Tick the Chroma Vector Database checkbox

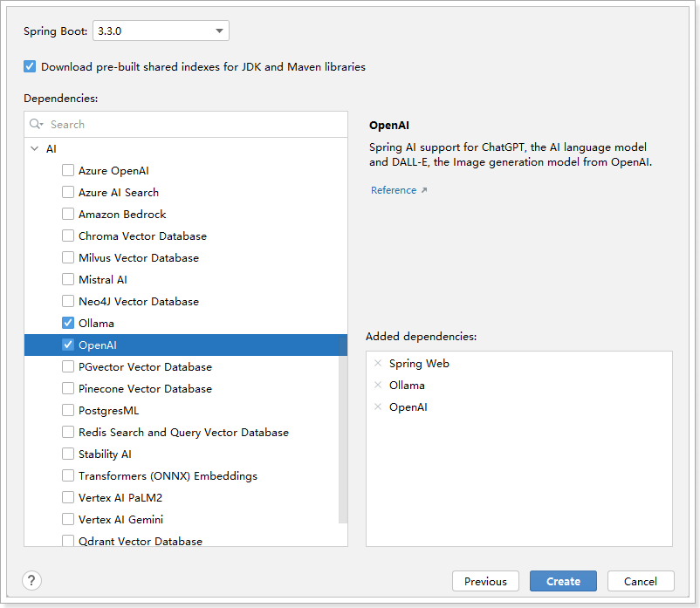(x=68, y=236)
